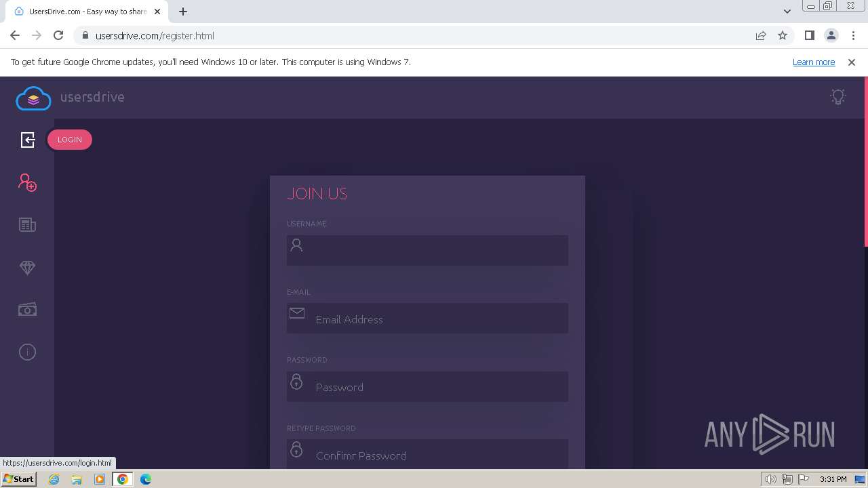The image size is (868, 488).
Task: Open the diamond premium icon in sidebar
Action: (x=27, y=268)
